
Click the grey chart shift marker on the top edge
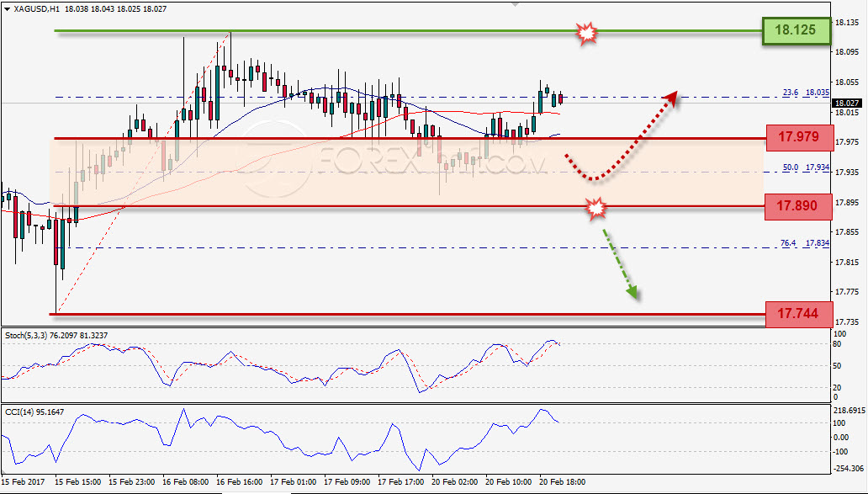516,3
